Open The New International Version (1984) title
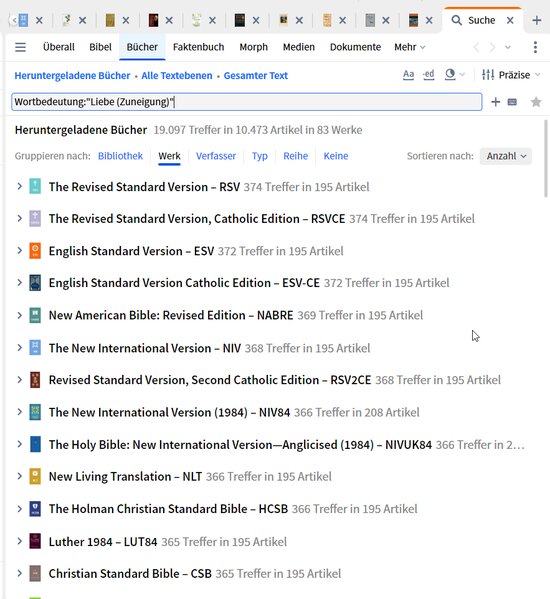 coord(169,412)
